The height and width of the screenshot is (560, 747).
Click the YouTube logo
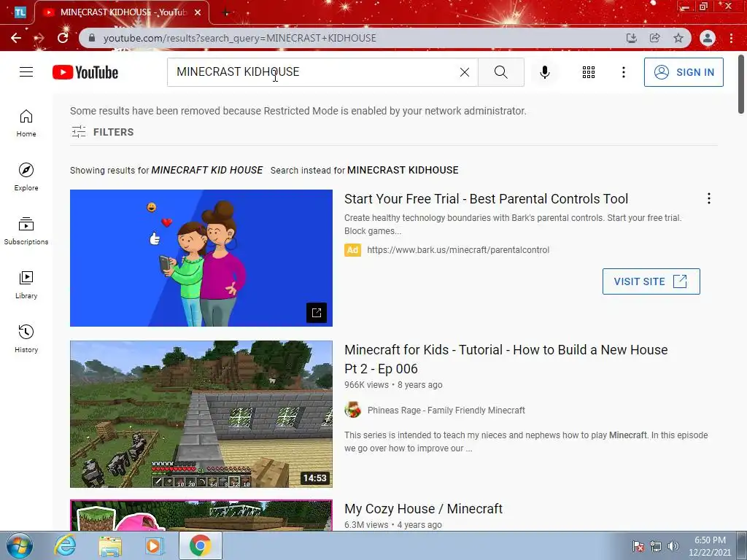(85, 72)
